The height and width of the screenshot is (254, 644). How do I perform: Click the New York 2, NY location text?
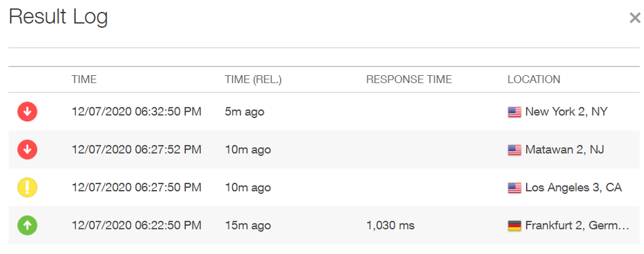coord(566,111)
